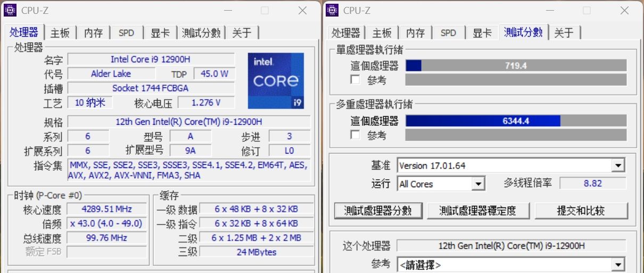Click the CPU-Z app icon in right window
This screenshot has height=273, width=644.
click(332, 10)
